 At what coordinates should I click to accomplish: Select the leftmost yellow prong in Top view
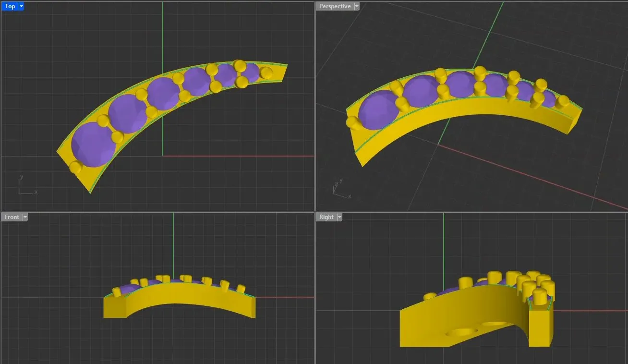(75, 167)
